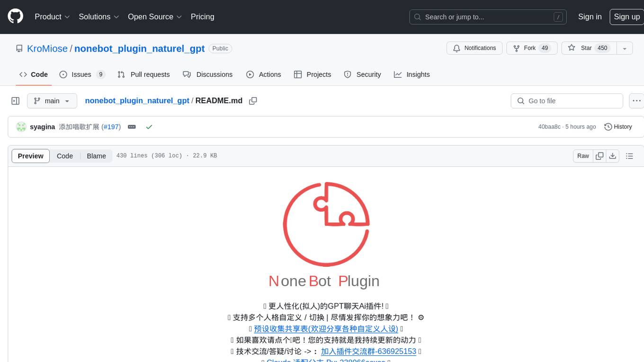Click the Sign in link
This screenshot has width=644, height=362.
[590, 17]
